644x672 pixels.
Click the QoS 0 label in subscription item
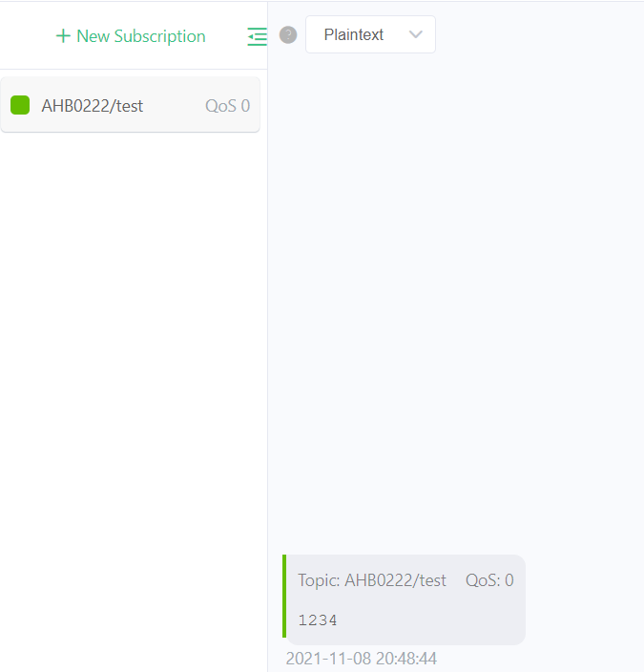[227, 106]
